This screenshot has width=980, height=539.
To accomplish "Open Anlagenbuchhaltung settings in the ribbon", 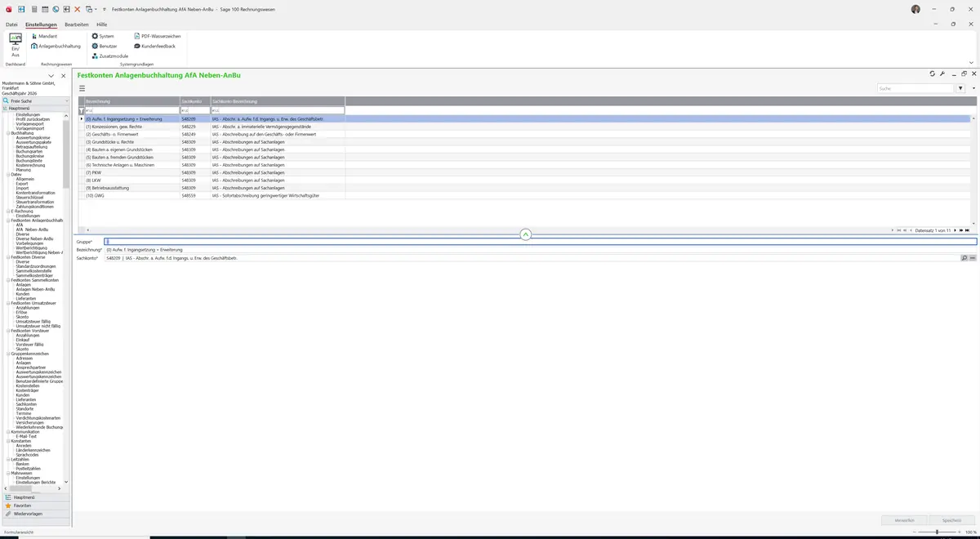I will pos(56,47).
